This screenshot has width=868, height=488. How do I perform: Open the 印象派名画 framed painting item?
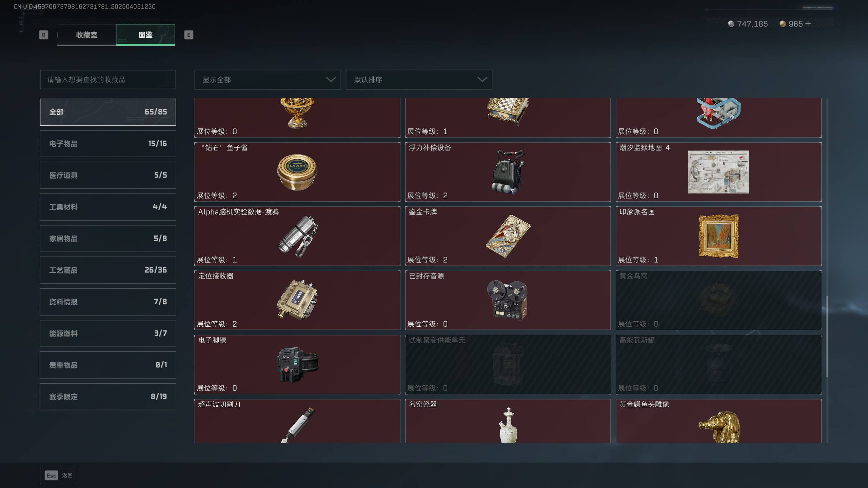(x=718, y=236)
